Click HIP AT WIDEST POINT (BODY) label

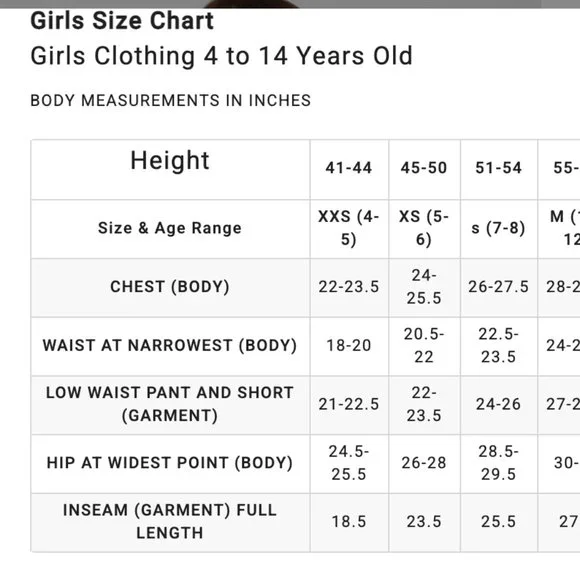coord(170,463)
